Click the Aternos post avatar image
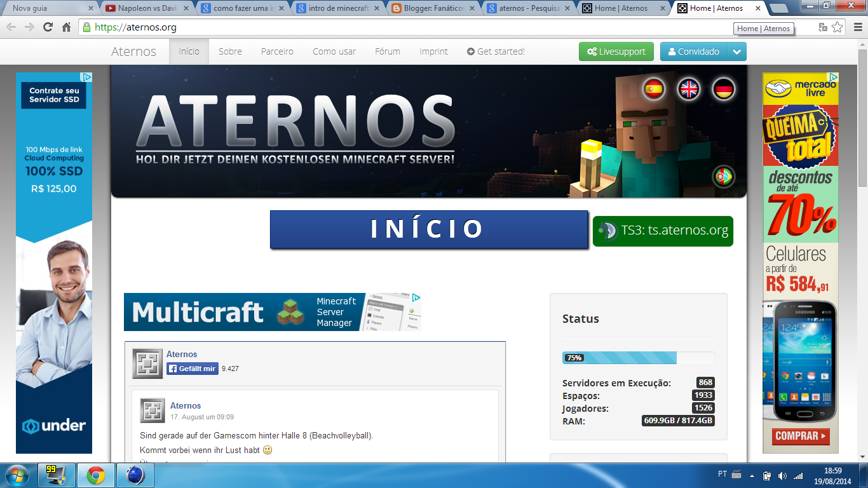This screenshot has width=868, height=488. [153, 410]
